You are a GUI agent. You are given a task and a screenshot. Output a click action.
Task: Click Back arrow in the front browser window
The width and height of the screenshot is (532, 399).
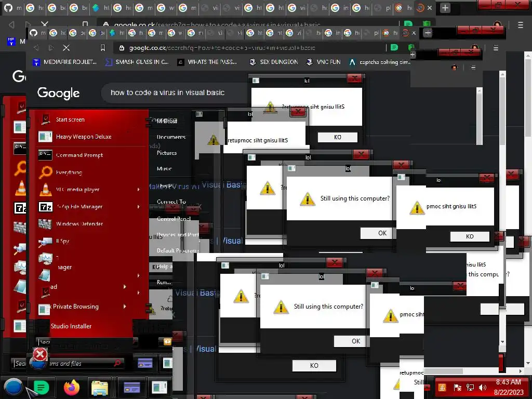point(36,48)
